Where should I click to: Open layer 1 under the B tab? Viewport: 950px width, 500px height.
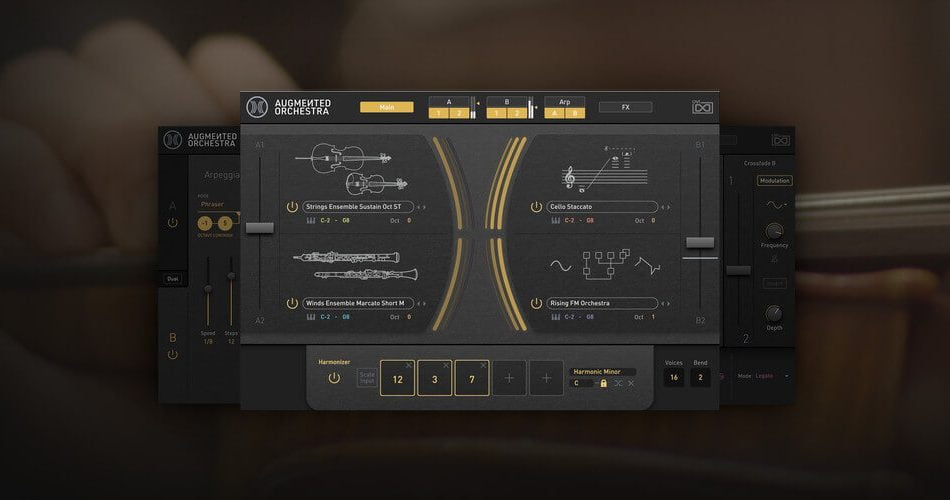(497, 113)
